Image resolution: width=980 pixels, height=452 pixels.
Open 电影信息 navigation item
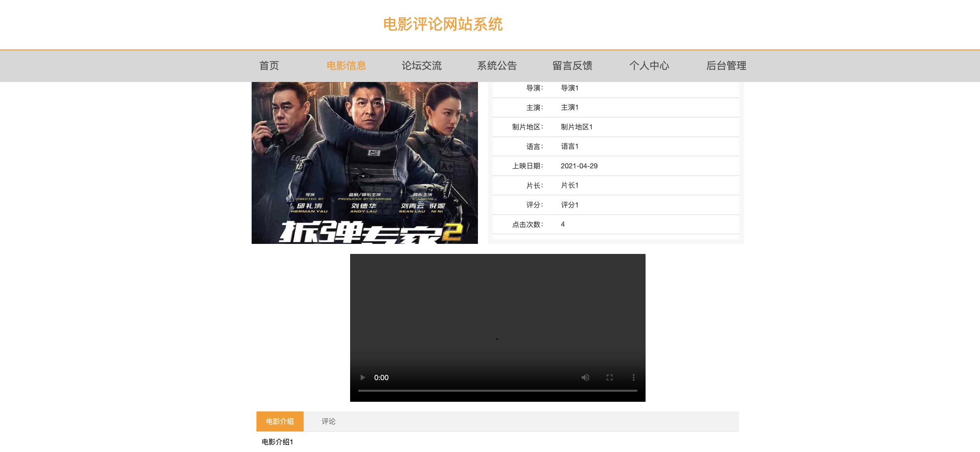[x=346, y=65]
